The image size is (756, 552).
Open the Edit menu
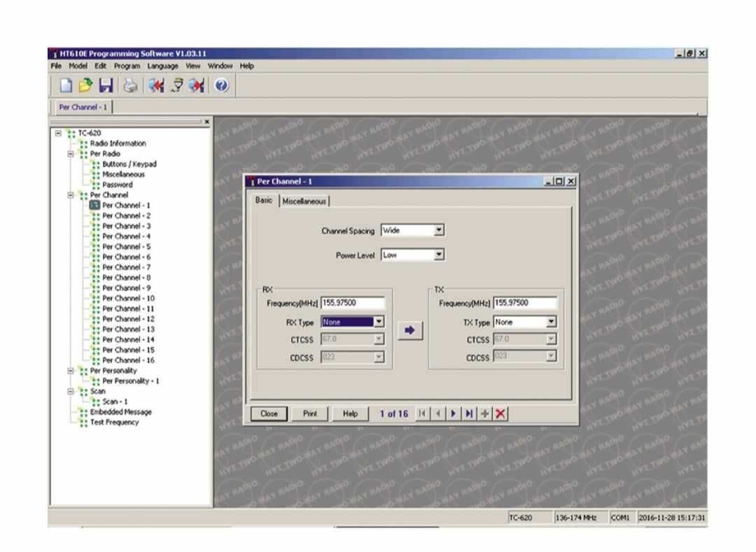coord(100,66)
